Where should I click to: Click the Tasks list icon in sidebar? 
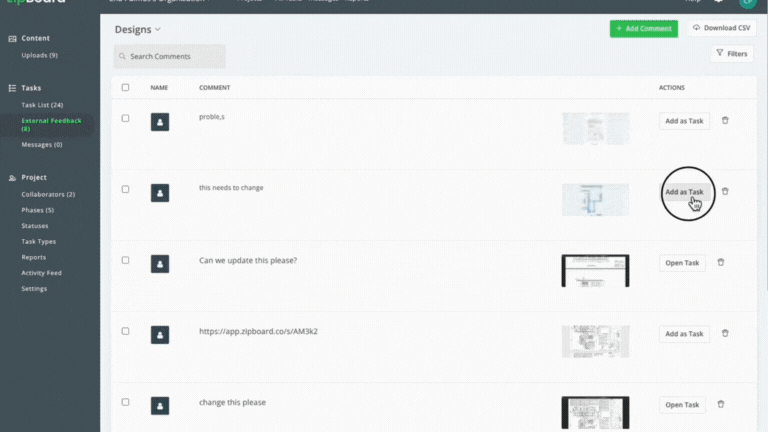12,88
